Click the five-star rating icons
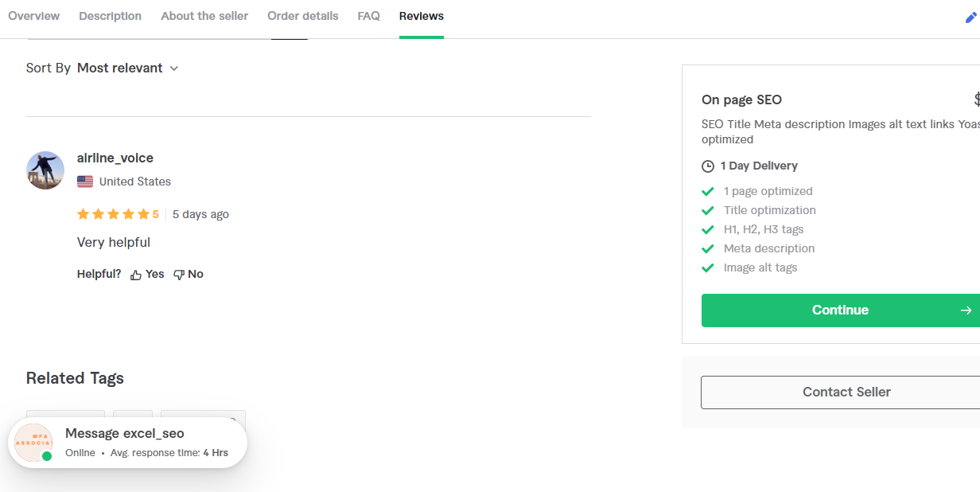980x492 pixels. (113, 214)
